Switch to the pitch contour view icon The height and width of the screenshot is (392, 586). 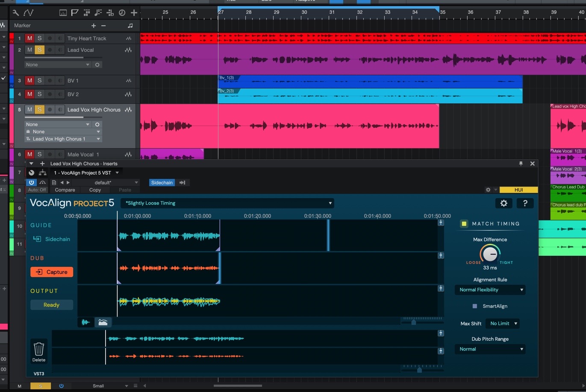[x=103, y=322]
